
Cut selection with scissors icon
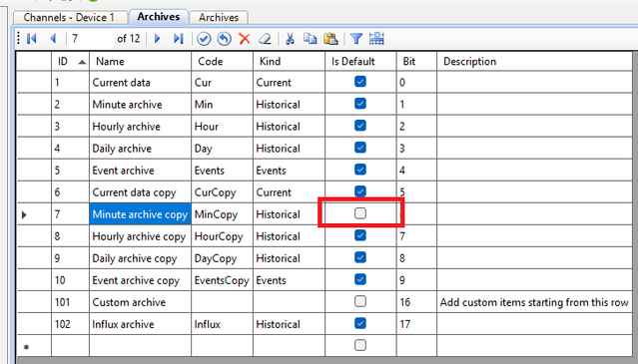point(290,39)
